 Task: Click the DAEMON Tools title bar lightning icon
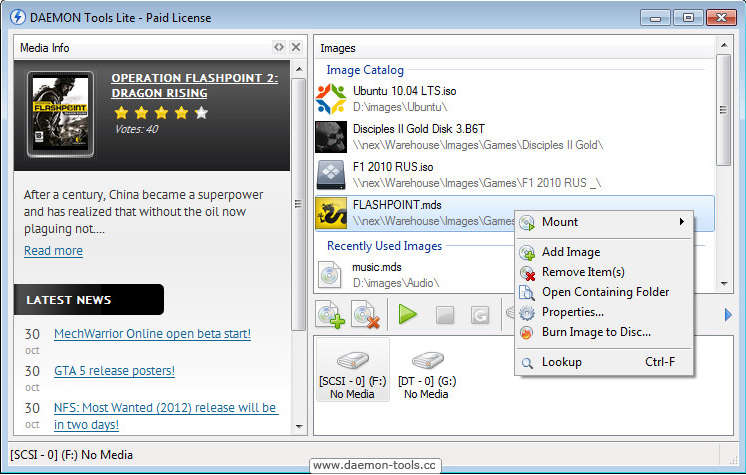(18, 17)
